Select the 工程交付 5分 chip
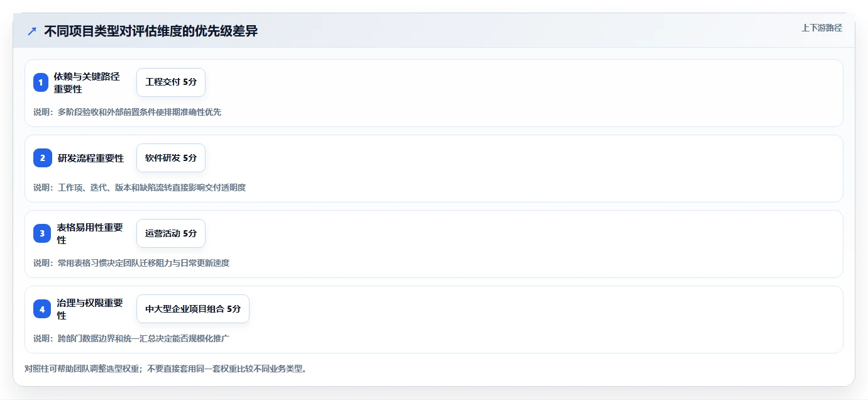The width and height of the screenshot is (868, 400). coord(171,82)
